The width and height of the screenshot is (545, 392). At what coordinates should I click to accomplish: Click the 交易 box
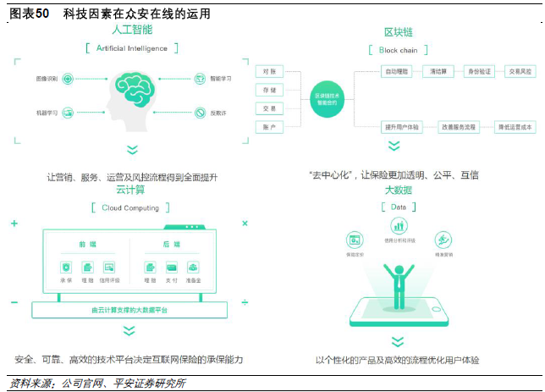269,108
